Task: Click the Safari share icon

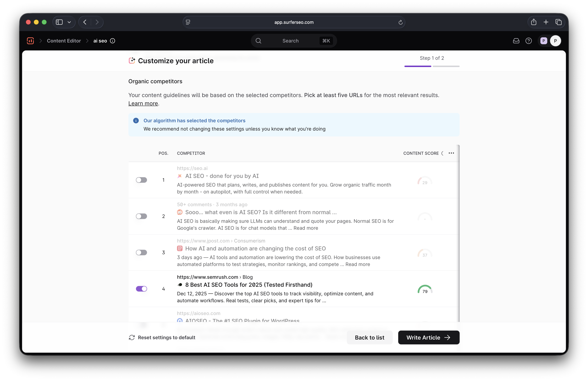Action: coord(534,22)
